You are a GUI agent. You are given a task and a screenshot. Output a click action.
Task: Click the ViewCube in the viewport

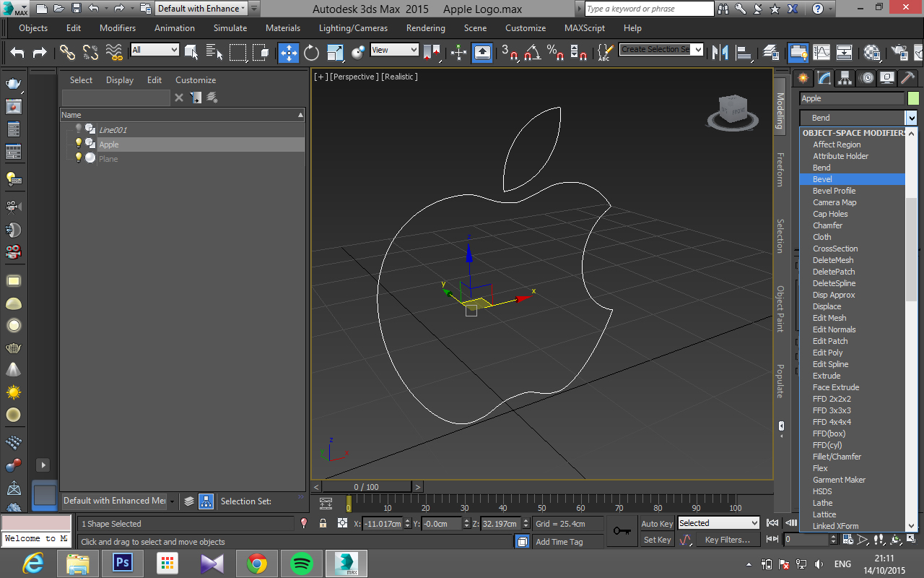[732, 112]
